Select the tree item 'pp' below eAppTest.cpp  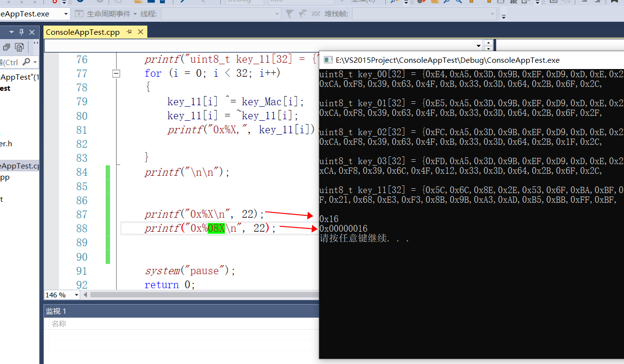click(5, 177)
